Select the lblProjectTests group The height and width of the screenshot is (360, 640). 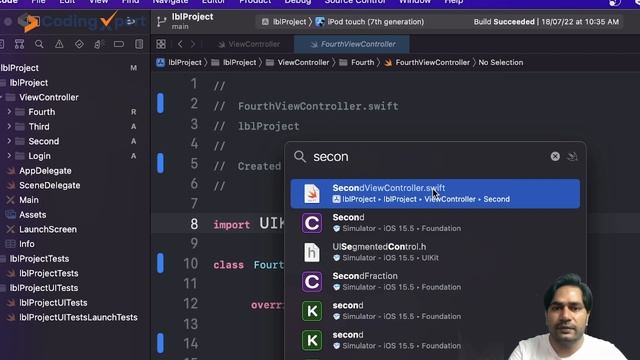[x=39, y=259]
